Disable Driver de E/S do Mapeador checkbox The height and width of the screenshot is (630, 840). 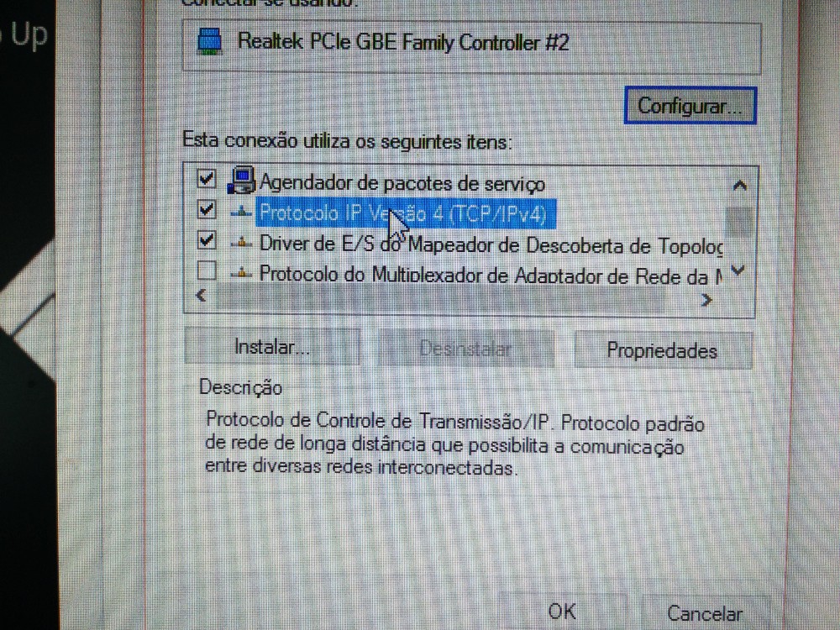pos(207,240)
